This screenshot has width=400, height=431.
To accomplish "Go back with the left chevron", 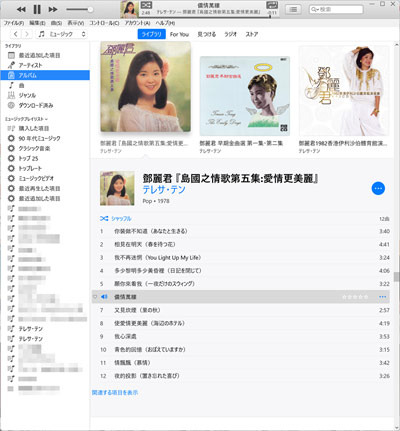I will [16, 34].
